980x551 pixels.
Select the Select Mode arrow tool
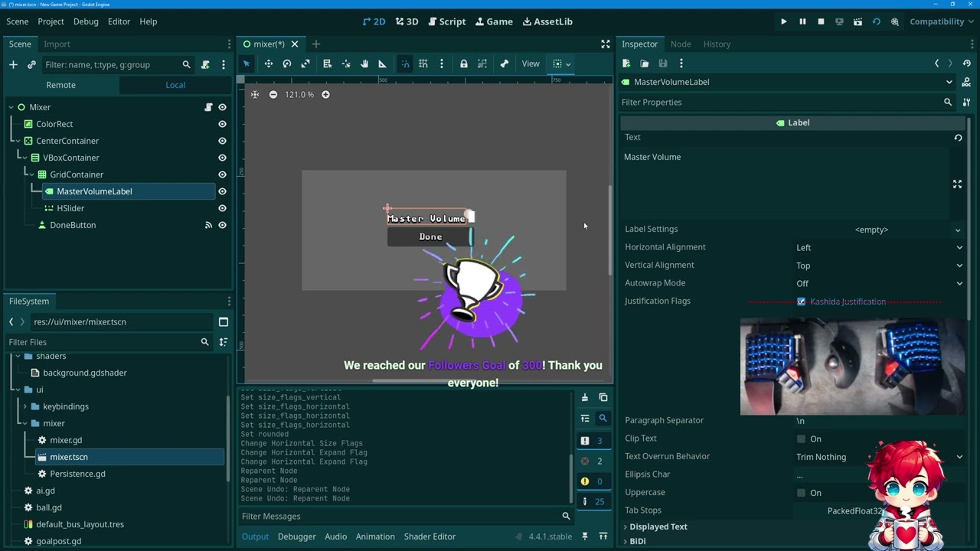247,64
